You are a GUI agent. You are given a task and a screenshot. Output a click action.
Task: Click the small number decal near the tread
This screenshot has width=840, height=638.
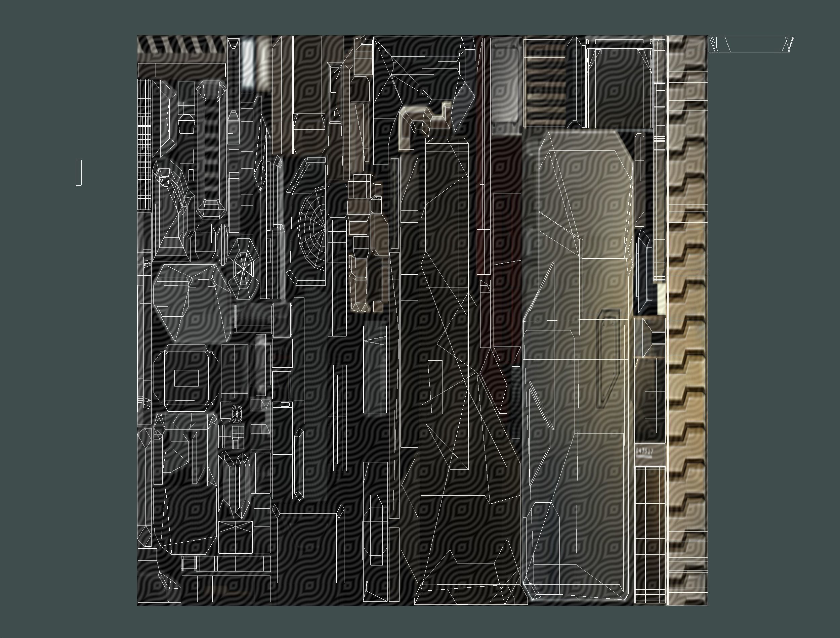[x=644, y=452]
